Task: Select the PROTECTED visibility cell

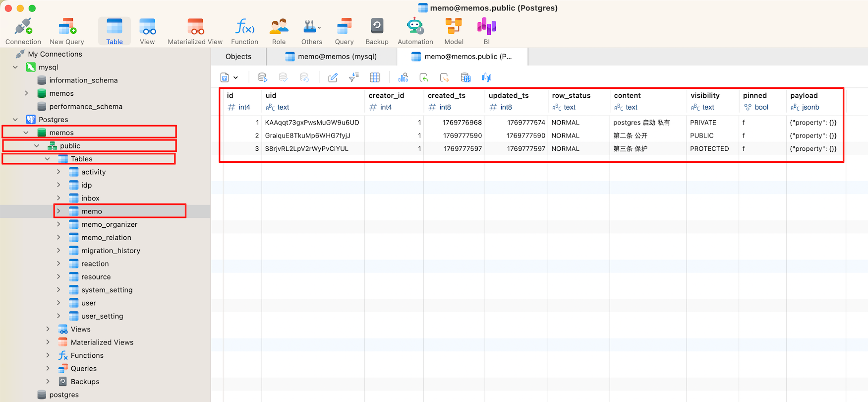Action: click(709, 148)
